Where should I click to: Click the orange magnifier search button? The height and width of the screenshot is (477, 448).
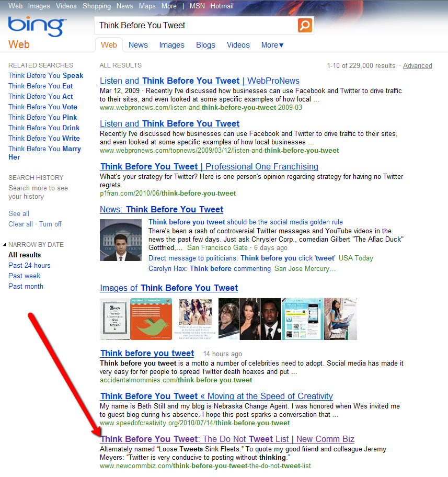click(305, 25)
